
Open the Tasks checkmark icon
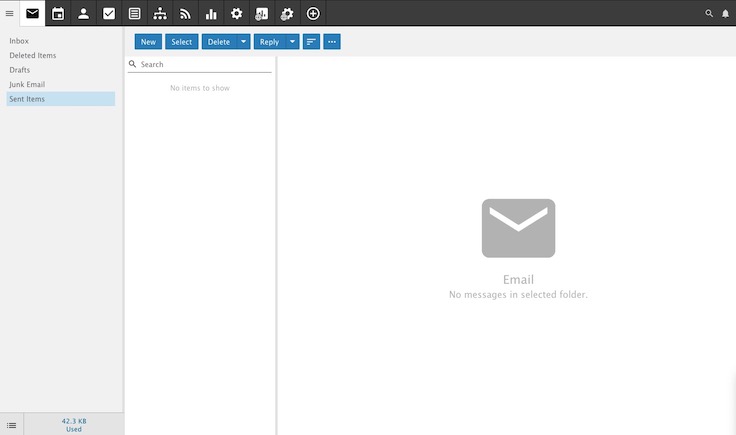[x=109, y=13]
